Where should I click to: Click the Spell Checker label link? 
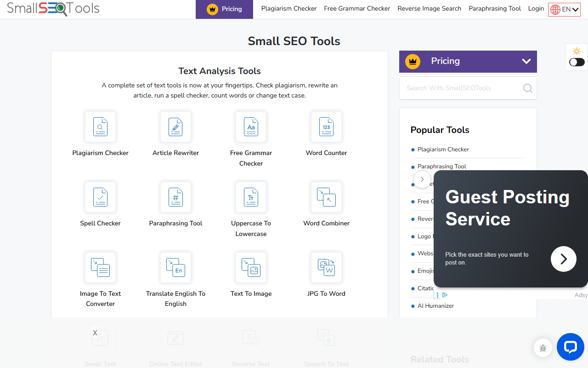(x=100, y=223)
